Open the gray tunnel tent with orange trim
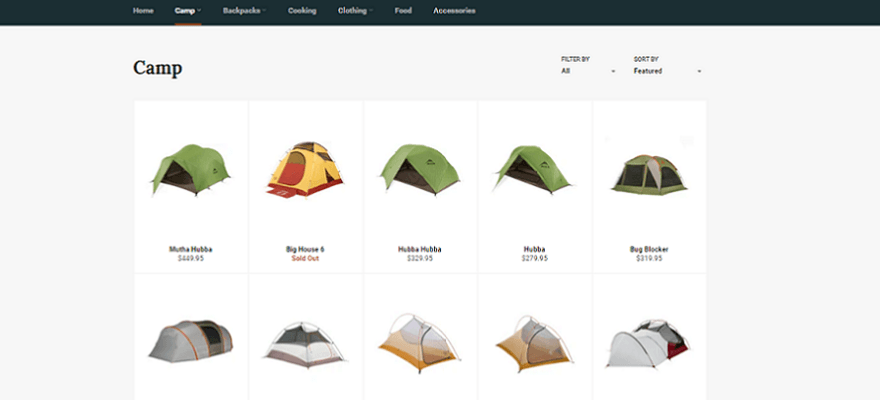 [x=191, y=342]
